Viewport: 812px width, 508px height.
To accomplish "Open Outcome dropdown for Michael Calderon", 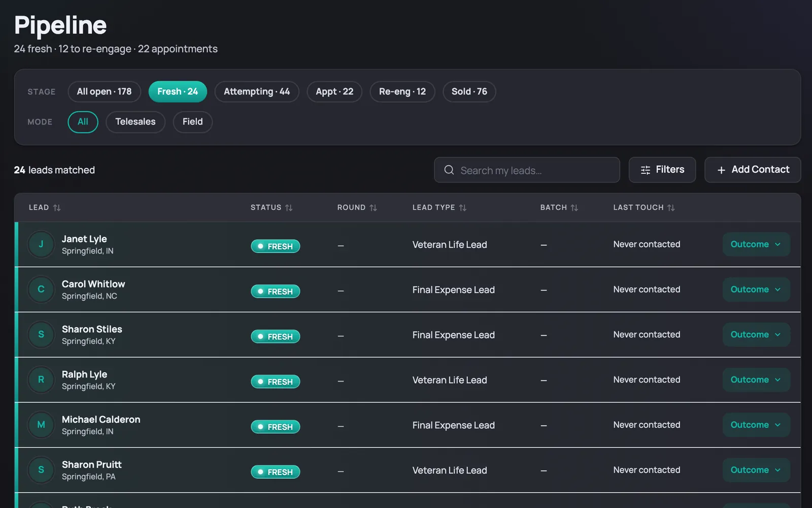I will click(x=756, y=425).
